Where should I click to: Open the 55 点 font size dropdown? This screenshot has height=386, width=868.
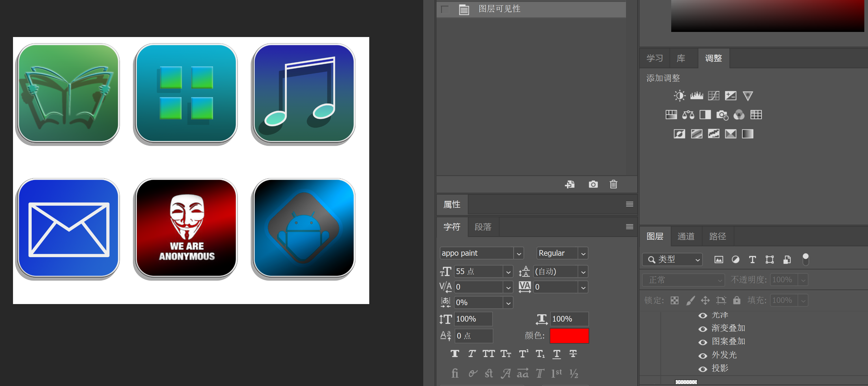pos(508,272)
